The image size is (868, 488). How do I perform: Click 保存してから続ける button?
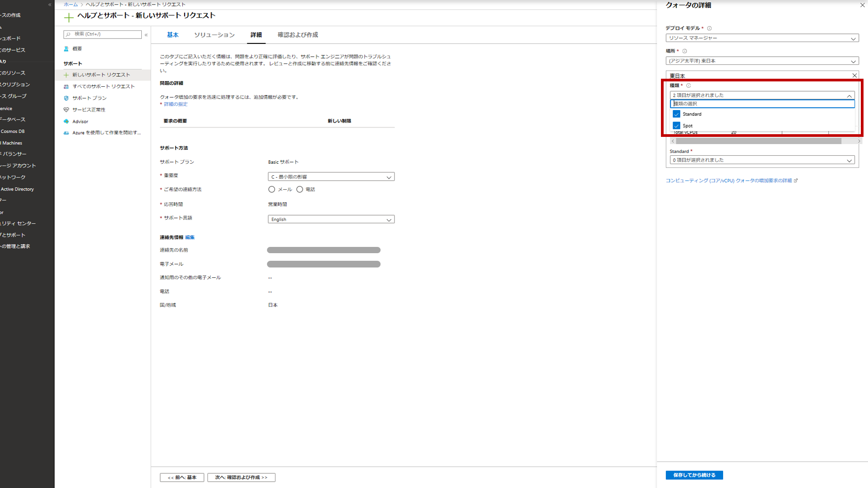[694, 475]
